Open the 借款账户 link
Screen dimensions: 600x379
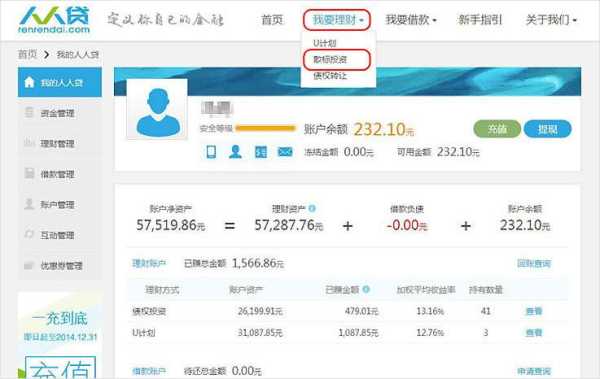tap(149, 371)
